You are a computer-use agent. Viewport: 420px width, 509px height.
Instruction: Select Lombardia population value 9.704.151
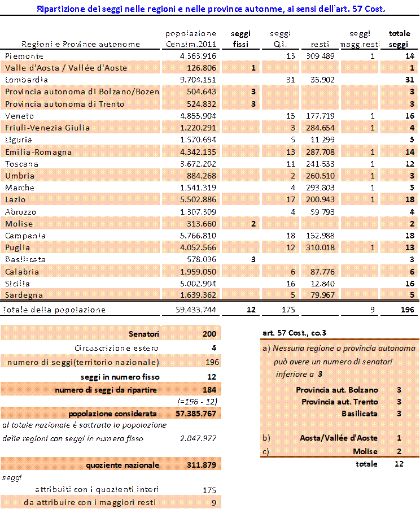(198, 80)
